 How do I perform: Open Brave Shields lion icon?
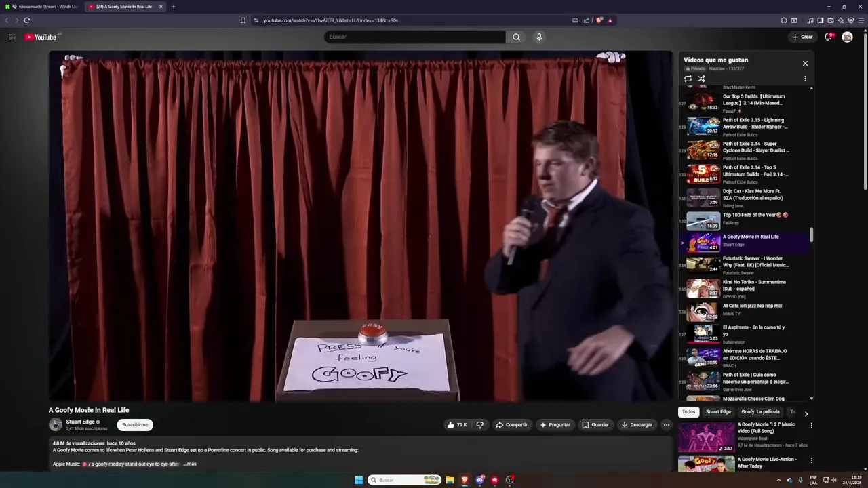point(599,20)
